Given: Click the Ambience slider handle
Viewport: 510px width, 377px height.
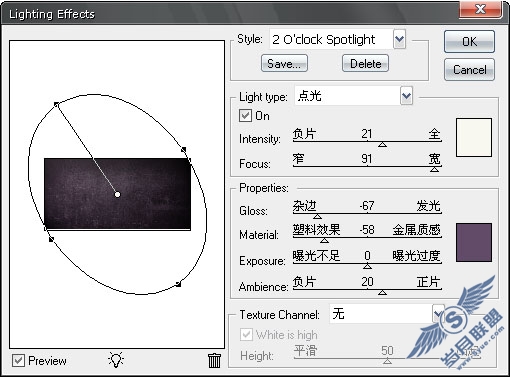Looking at the screenshot, I should (383, 292).
